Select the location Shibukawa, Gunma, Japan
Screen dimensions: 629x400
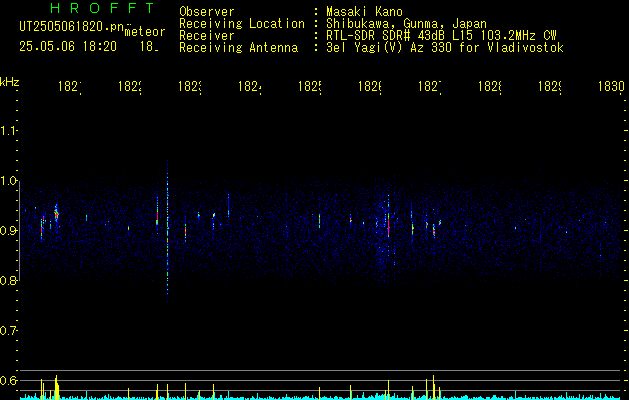click(x=406, y=24)
